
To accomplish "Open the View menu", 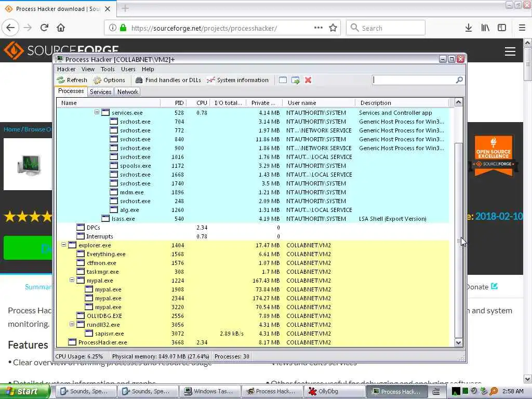I will (x=88, y=69).
